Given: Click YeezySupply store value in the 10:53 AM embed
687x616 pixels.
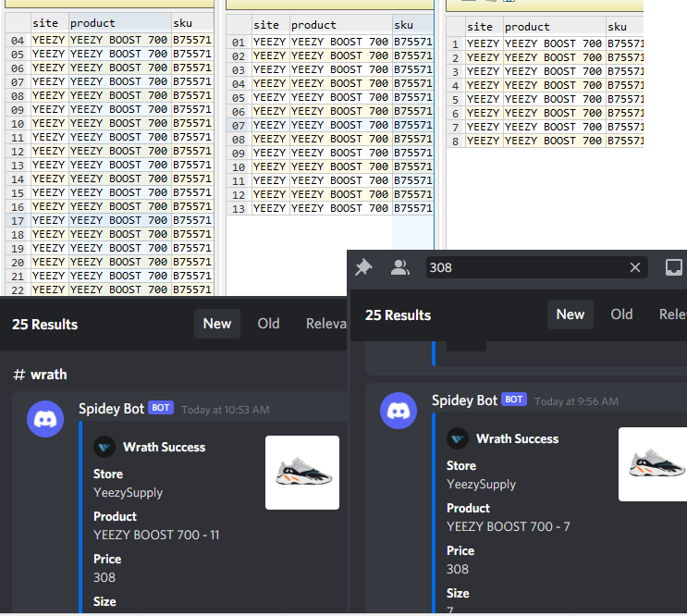Looking at the screenshot, I should (x=128, y=493).
